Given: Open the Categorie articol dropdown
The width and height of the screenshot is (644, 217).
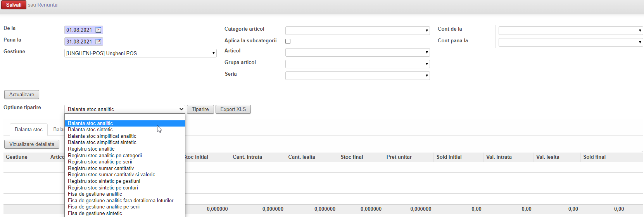Looking at the screenshot, I should (357, 31).
